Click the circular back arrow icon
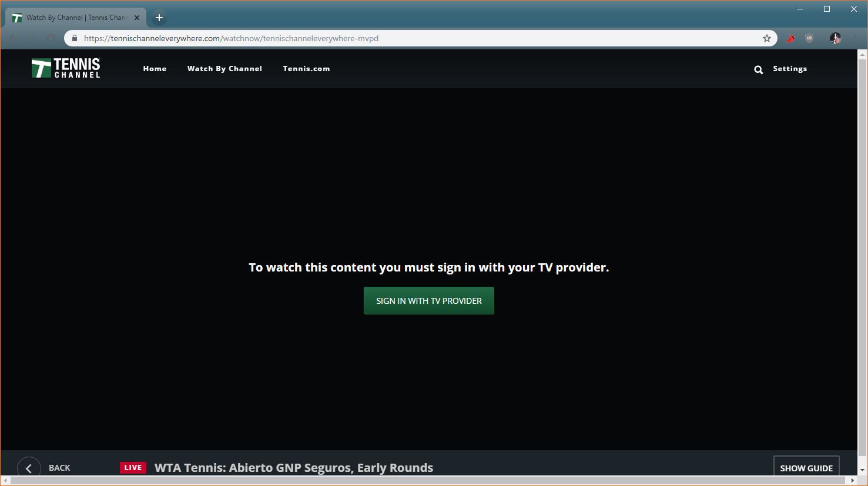Viewport: 868px width, 486px height. pos(29,468)
